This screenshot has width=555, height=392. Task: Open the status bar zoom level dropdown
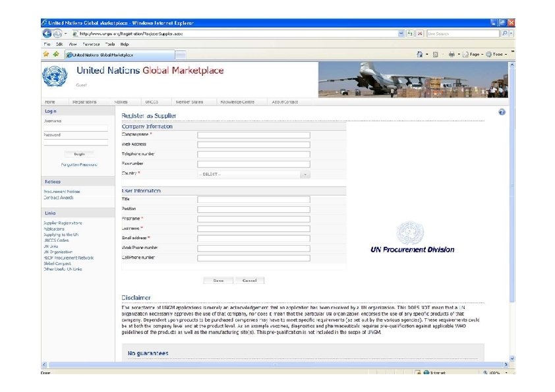point(506,372)
